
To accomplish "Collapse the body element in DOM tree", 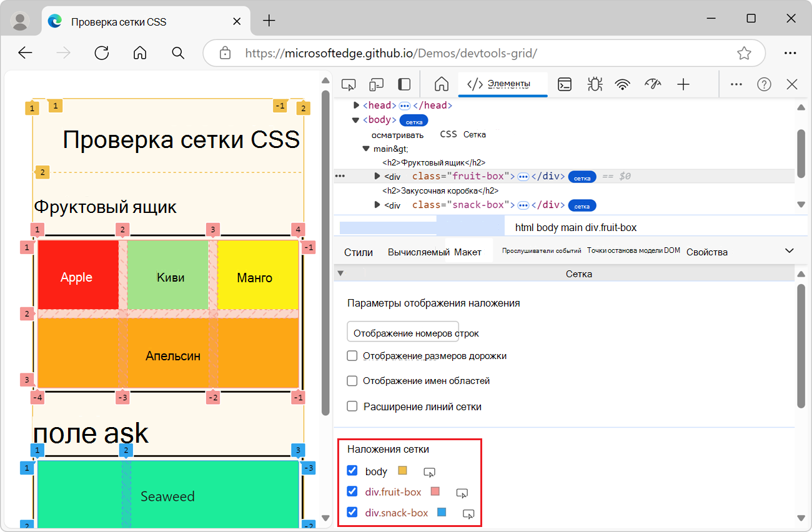I will point(355,119).
